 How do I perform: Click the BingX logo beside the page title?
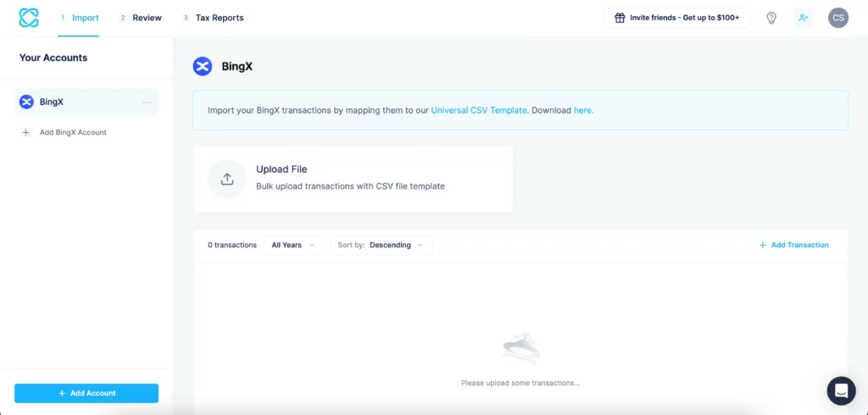click(203, 66)
